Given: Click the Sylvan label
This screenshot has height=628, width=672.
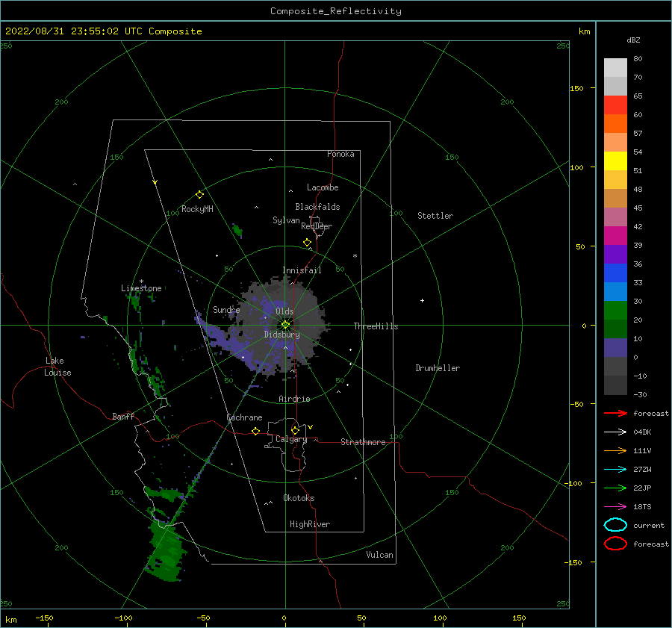Looking at the screenshot, I should (x=286, y=220).
